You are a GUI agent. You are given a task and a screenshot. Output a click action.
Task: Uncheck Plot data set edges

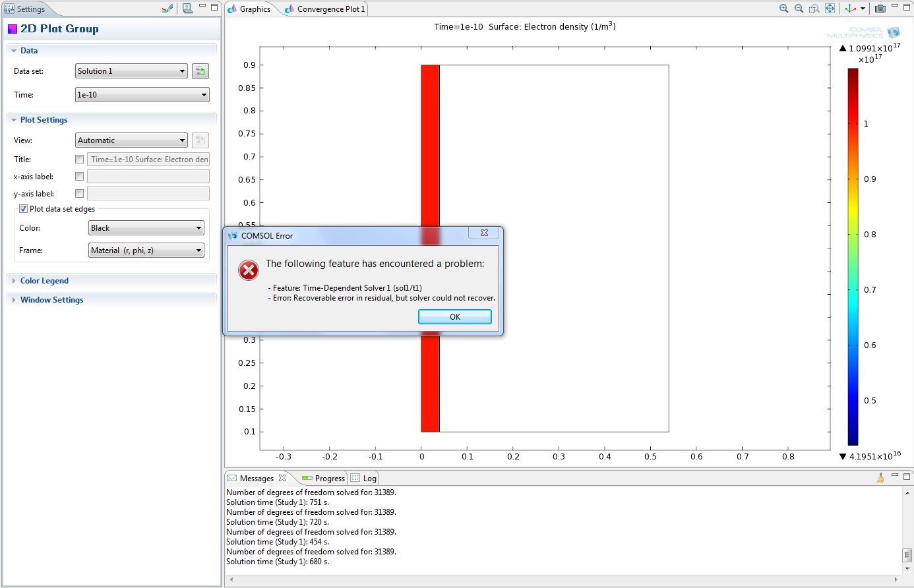coord(24,209)
